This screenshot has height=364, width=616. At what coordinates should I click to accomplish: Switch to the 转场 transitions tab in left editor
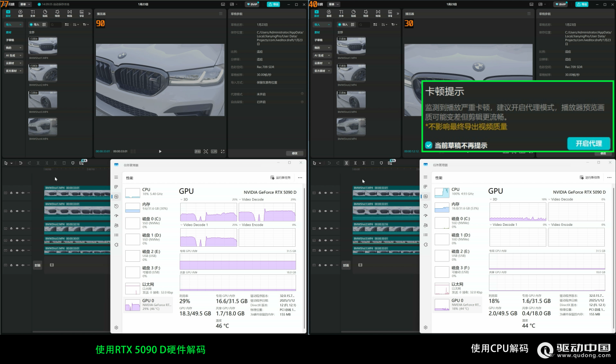tap(69, 13)
